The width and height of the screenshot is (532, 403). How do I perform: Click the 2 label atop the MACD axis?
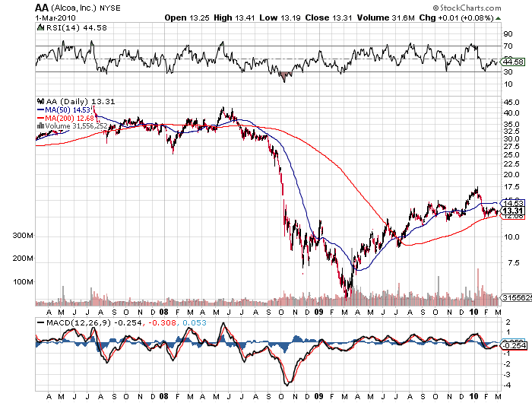pyautogui.click(x=508, y=322)
